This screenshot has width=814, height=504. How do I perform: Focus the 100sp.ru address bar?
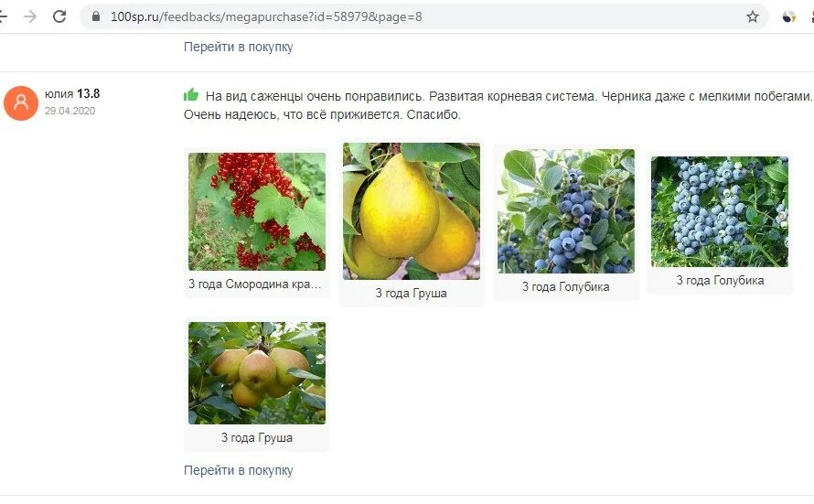point(423,16)
